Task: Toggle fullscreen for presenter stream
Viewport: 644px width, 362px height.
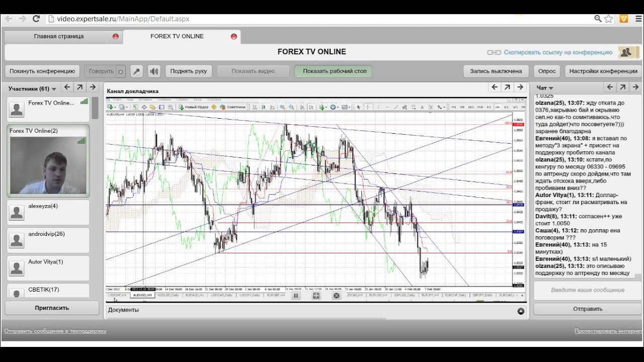Action: tap(316, 296)
